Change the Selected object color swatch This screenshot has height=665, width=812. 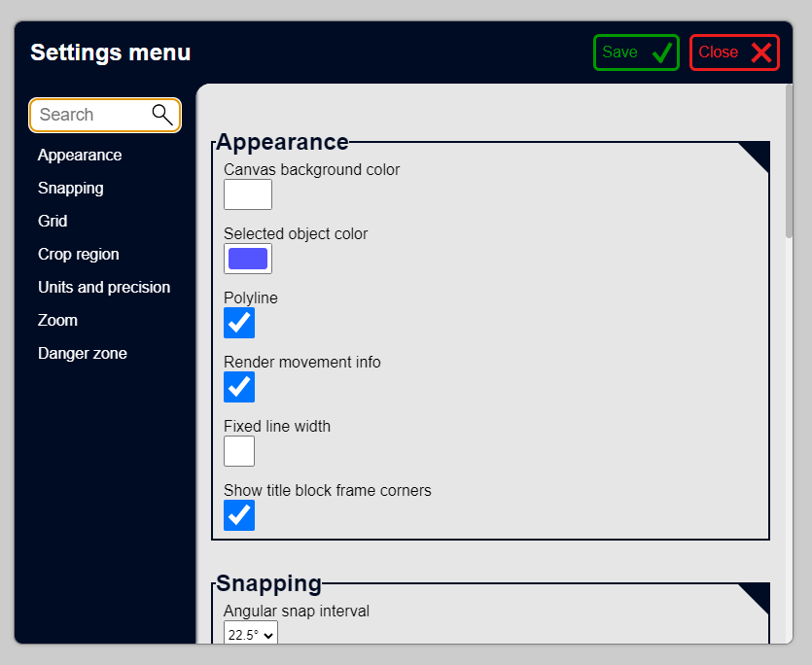pyautogui.click(x=247, y=259)
